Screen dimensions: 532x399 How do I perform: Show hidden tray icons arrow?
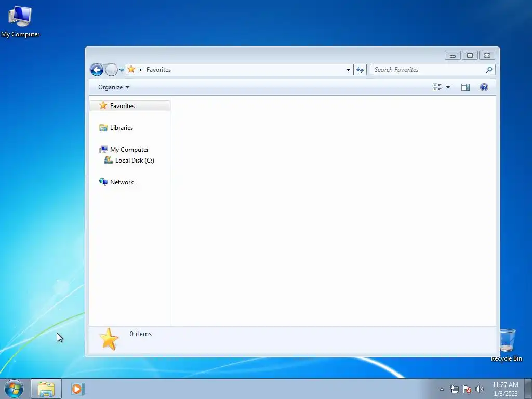pos(442,389)
